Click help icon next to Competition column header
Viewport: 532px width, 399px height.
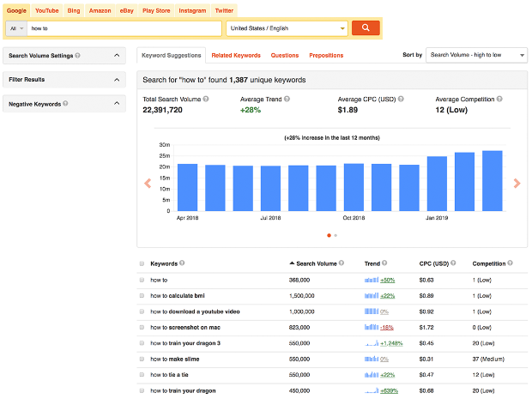(x=510, y=263)
